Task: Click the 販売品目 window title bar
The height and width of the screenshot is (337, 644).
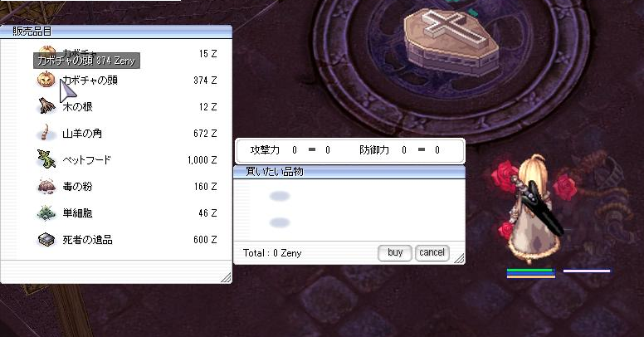Action: (116, 31)
